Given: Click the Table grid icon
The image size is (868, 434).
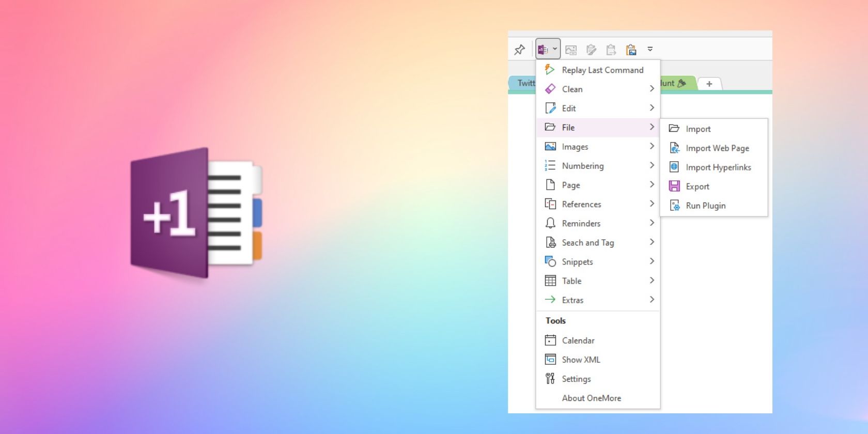Looking at the screenshot, I should click(x=550, y=281).
